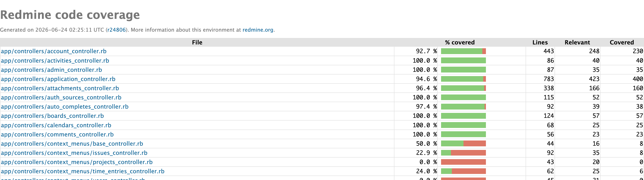Open auto_completes_controller.rb file link

coord(65,107)
